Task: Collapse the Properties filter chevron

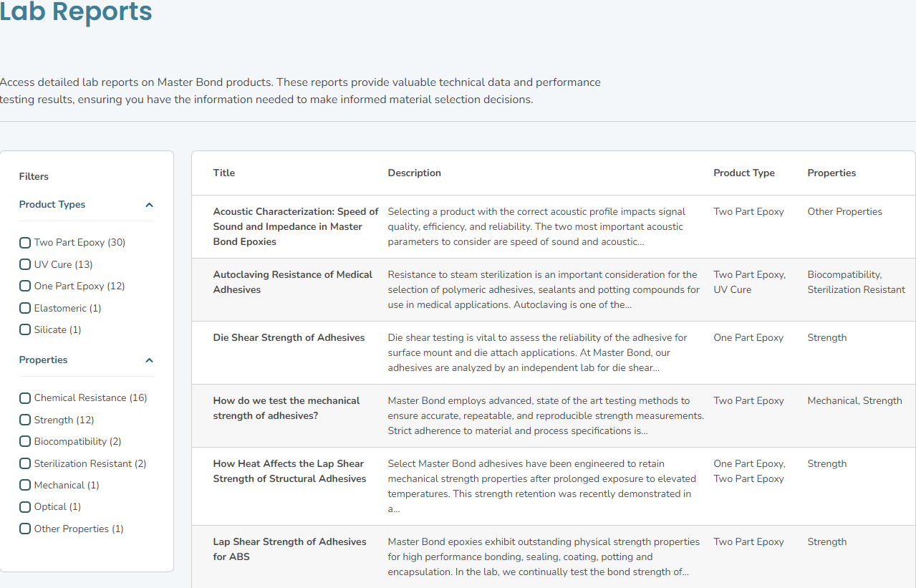Action: 149,360
